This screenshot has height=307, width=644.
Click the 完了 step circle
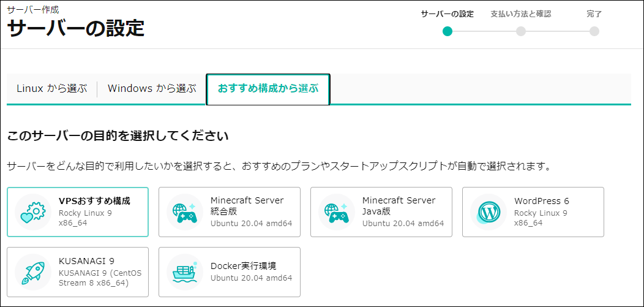point(594,31)
